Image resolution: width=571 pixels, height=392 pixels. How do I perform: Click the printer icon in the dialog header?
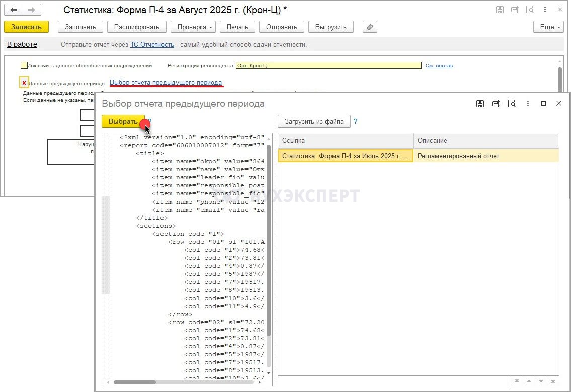[496, 104]
